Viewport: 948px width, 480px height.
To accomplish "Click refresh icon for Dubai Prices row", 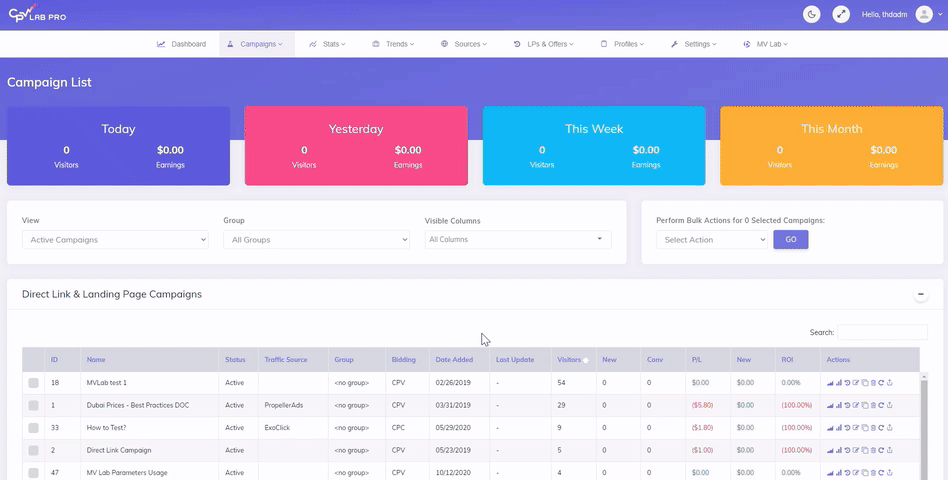I will tap(881, 405).
